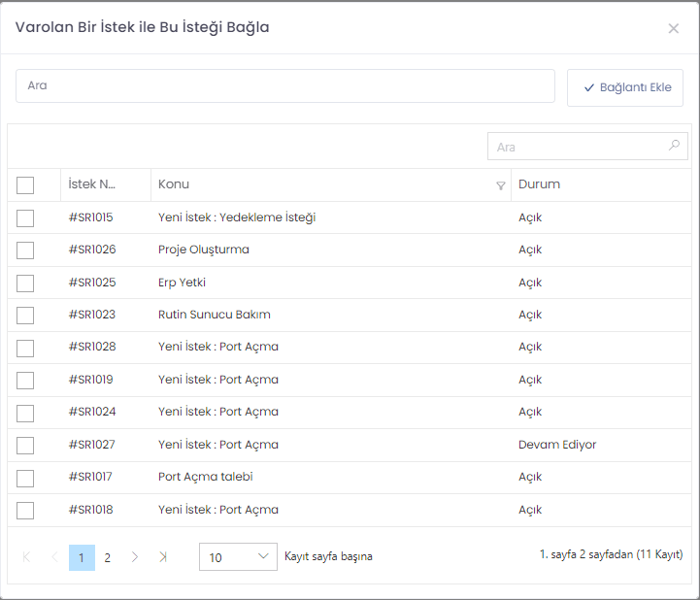The width and height of the screenshot is (700, 600).
Task: Click 'Yeni İstek : Port Açma' in #SR1018 row
Action: 218,510
